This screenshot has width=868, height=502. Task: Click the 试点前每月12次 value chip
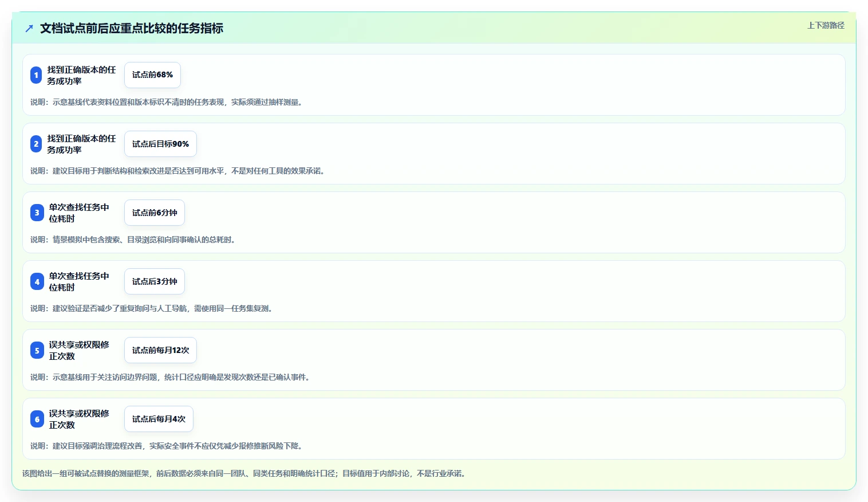click(x=160, y=350)
